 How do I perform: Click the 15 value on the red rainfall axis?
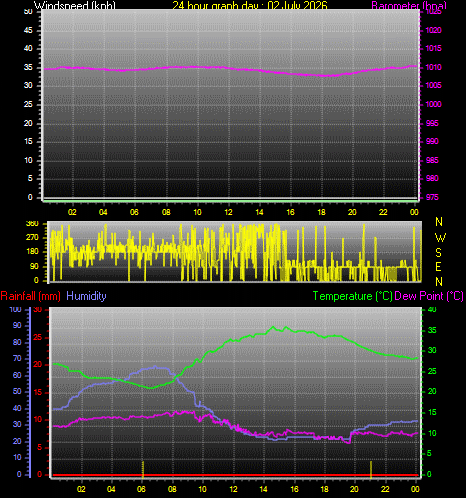tap(38, 392)
